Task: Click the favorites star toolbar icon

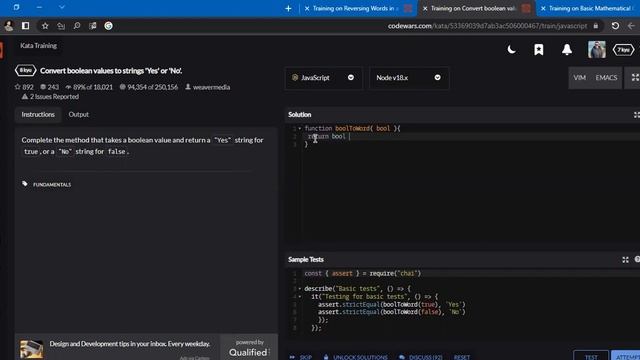Action: coord(45,26)
